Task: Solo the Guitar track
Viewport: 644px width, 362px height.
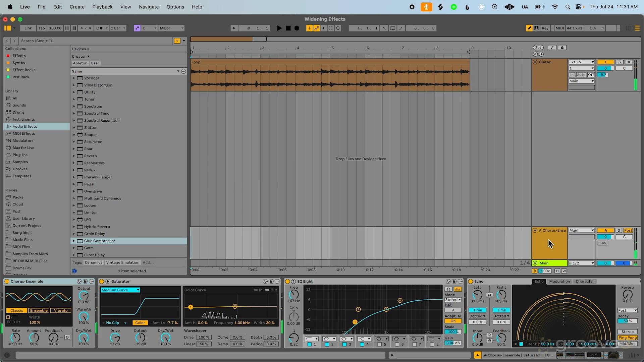Action: tap(620, 62)
